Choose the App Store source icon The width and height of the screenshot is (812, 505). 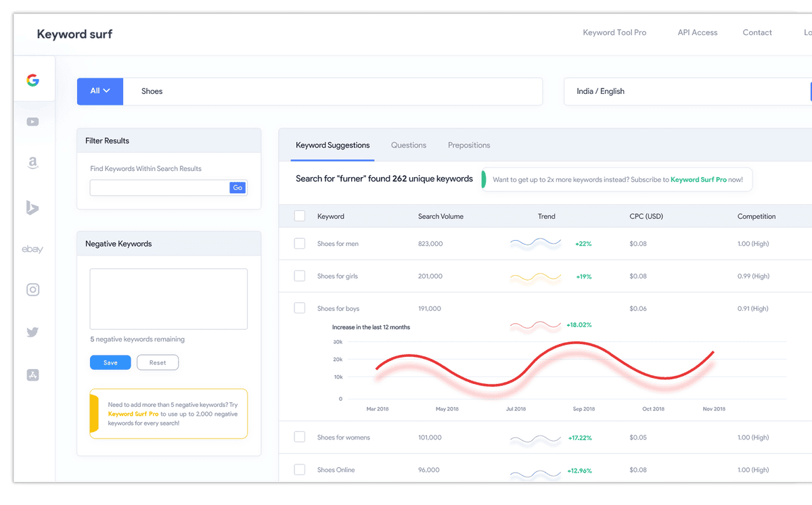32,375
